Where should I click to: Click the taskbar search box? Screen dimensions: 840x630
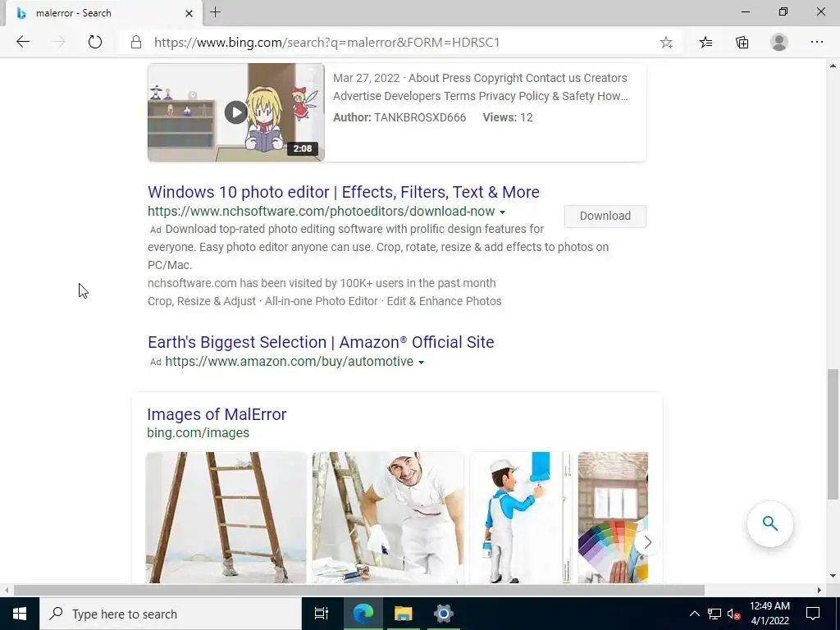pos(171,614)
